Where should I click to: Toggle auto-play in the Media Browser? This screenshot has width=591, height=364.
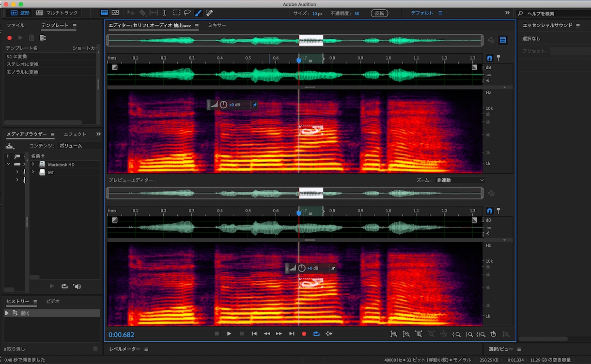[77, 286]
